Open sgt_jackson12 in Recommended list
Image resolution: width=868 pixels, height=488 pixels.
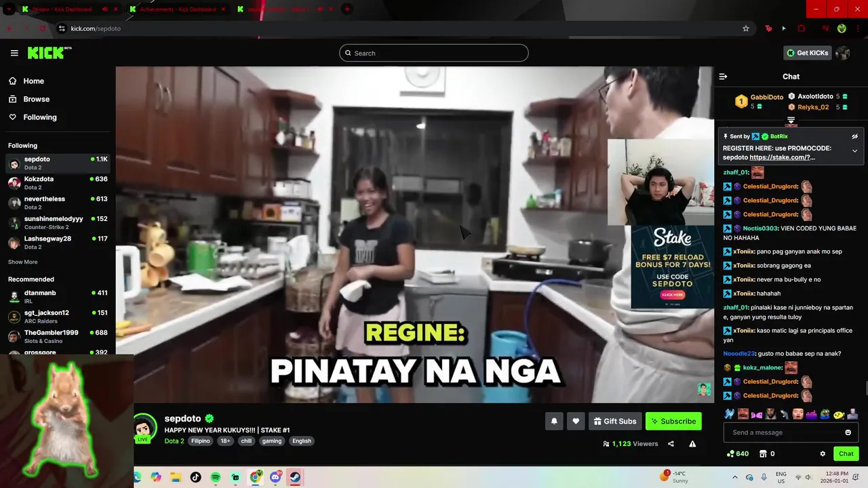click(x=58, y=317)
